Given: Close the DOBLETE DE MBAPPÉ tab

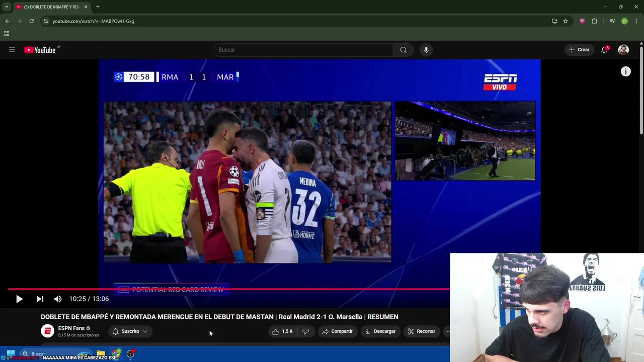Looking at the screenshot, I should click(86, 7).
